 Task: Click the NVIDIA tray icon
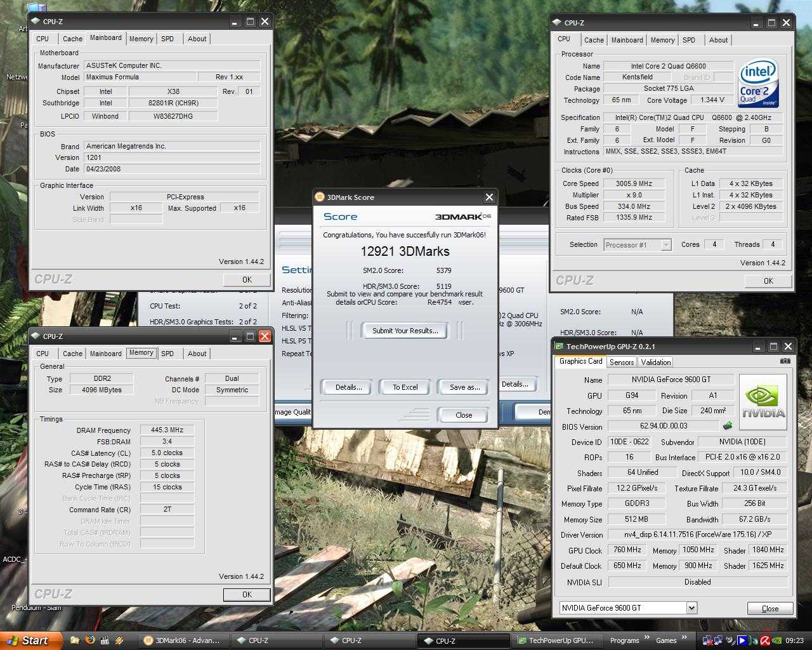777,640
